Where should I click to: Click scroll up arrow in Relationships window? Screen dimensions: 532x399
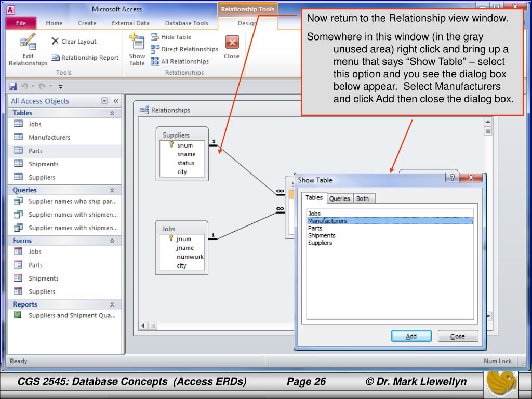pyautogui.click(x=488, y=122)
